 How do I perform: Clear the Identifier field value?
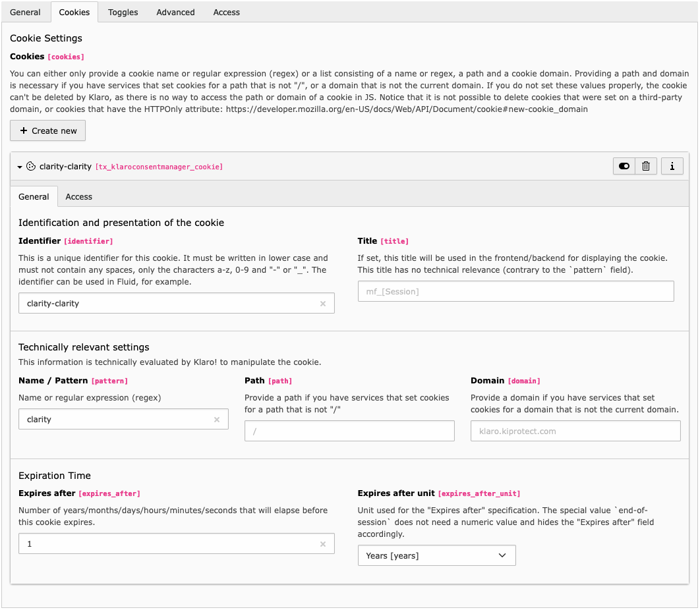pyautogui.click(x=323, y=304)
